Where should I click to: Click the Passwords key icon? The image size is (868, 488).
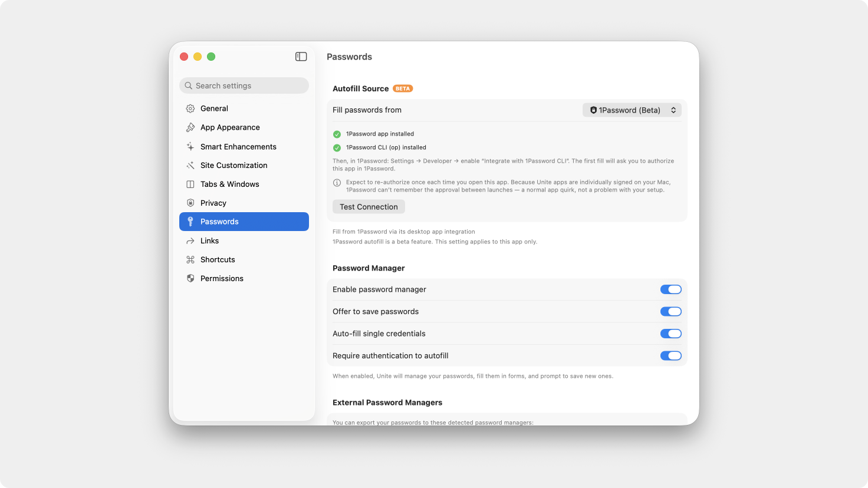tap(190, 222)
